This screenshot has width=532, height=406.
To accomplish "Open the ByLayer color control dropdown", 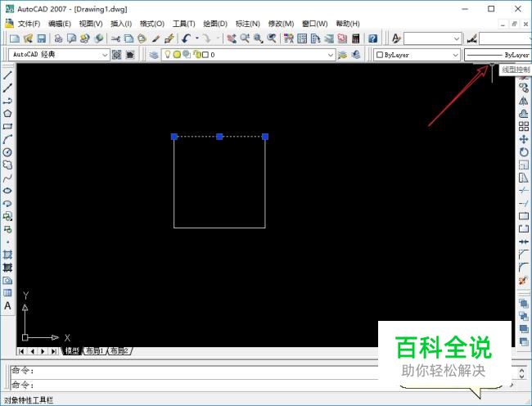I will [x=417, y=55].
